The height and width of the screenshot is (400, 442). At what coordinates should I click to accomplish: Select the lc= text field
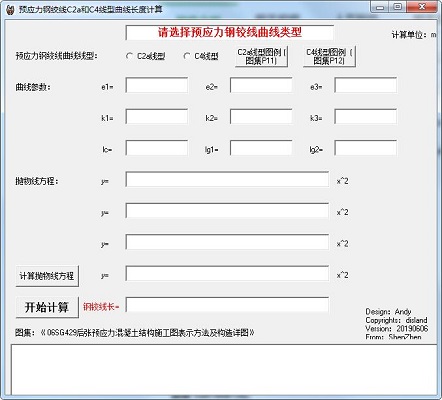click(157, 148)
